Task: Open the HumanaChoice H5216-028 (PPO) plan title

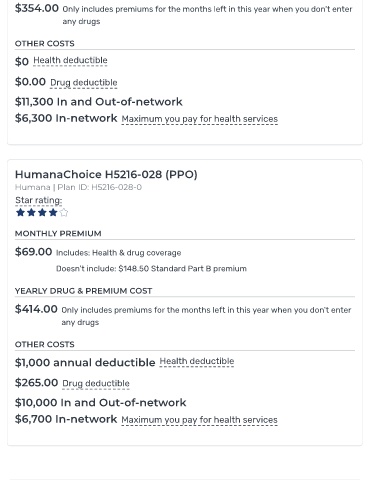Action: pyautogui.click(x=106, y=174)
